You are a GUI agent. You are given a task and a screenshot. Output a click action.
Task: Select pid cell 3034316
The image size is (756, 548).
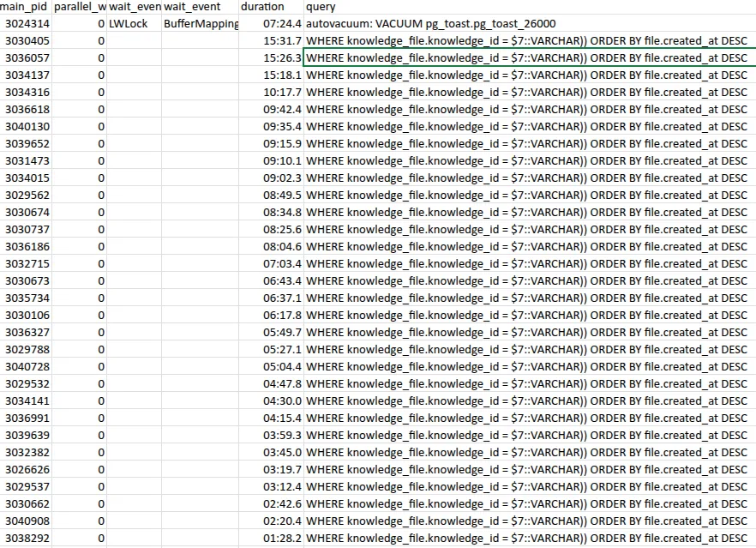pos(26,92)
